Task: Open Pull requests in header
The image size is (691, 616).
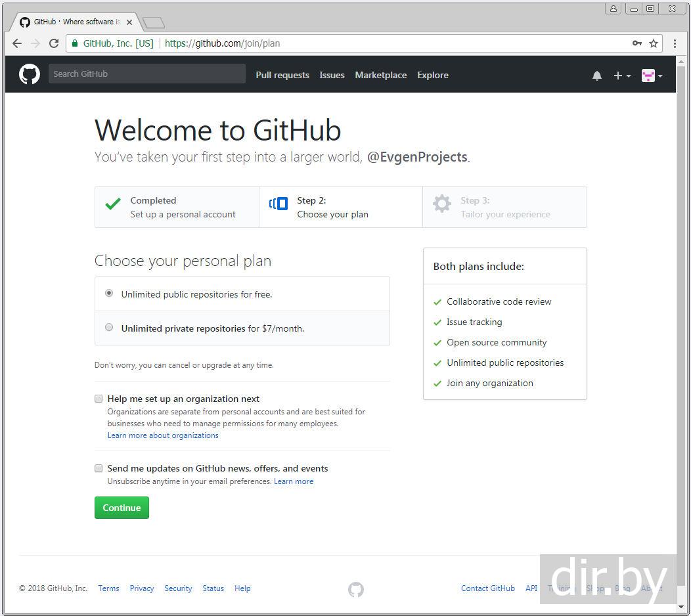Action: coord(282,76)
